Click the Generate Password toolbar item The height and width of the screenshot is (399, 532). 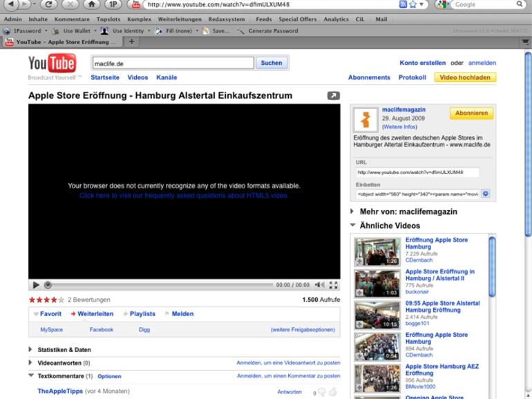[269, 31]
